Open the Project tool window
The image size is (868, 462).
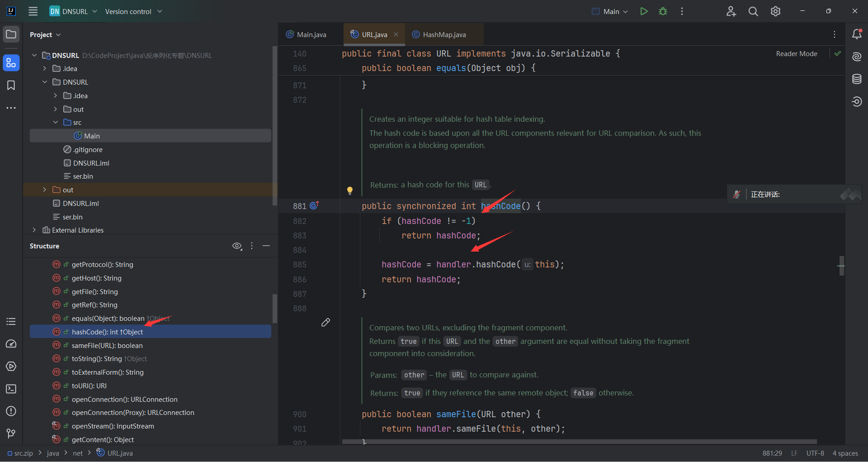(11, 34)
